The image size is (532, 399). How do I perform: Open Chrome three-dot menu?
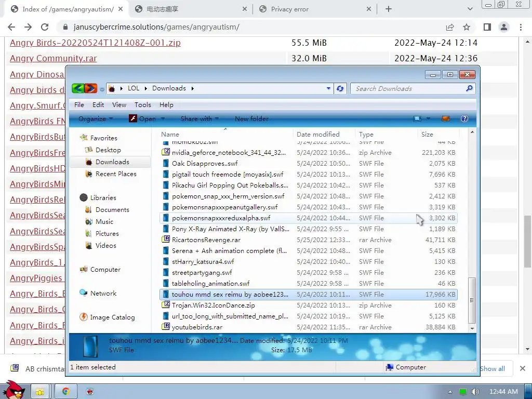521,27
